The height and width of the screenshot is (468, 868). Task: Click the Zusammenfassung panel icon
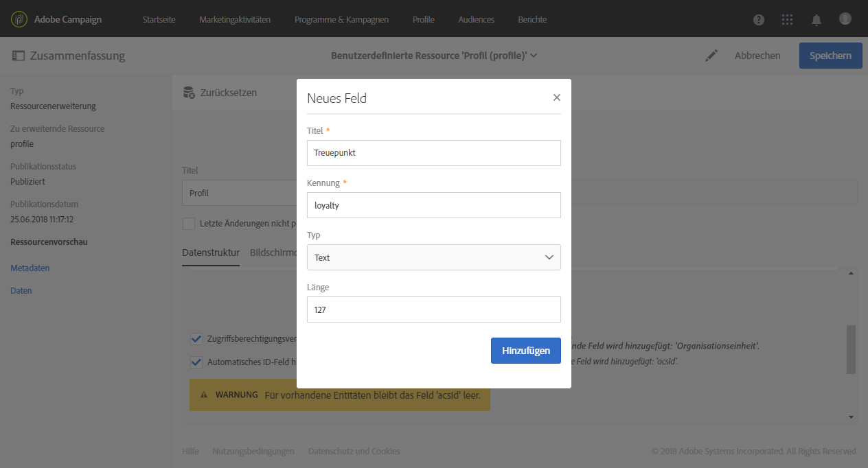(18, 56)
